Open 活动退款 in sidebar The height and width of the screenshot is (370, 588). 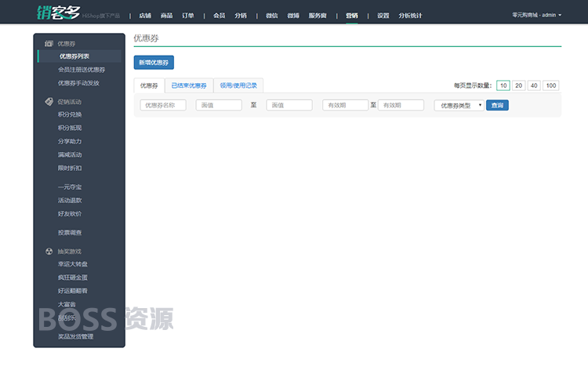(70, 200)
